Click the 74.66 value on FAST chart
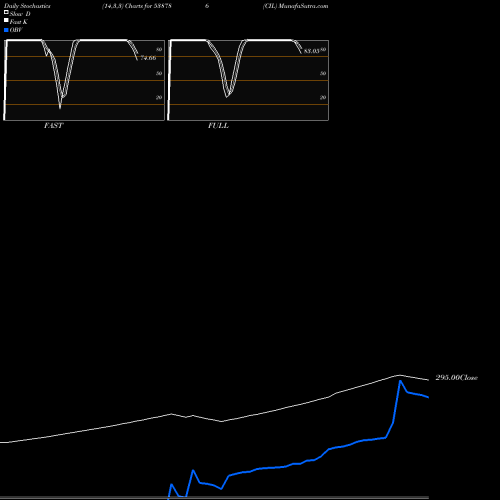 (148, 58)
